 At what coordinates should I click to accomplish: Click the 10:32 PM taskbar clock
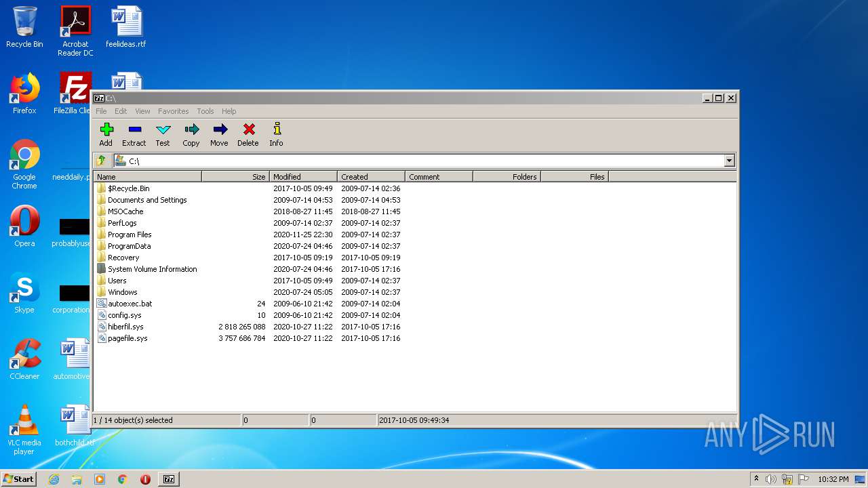833,479
